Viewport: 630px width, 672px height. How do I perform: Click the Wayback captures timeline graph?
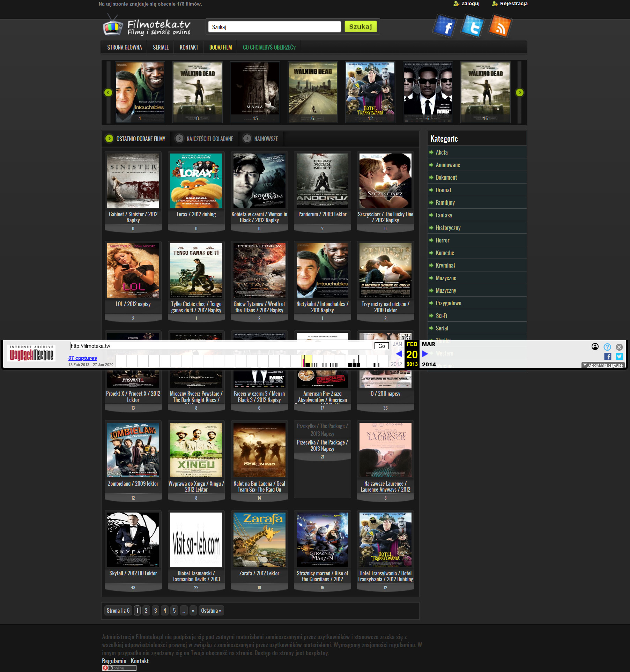[252, 361]
